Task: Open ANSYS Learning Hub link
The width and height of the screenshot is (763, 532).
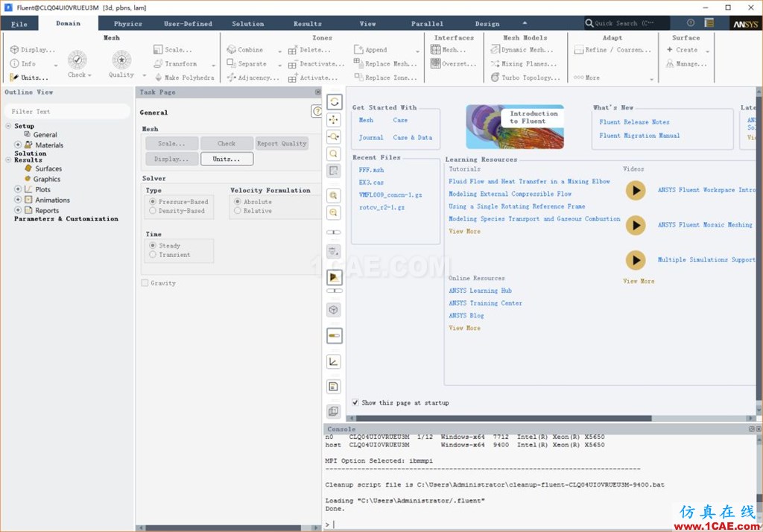Action: pos(480,291)
